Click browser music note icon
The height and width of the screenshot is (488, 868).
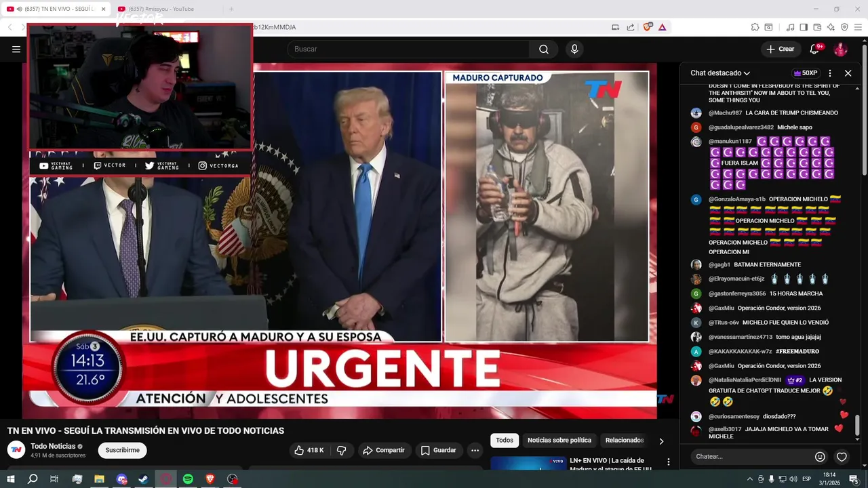pos(790,27)
